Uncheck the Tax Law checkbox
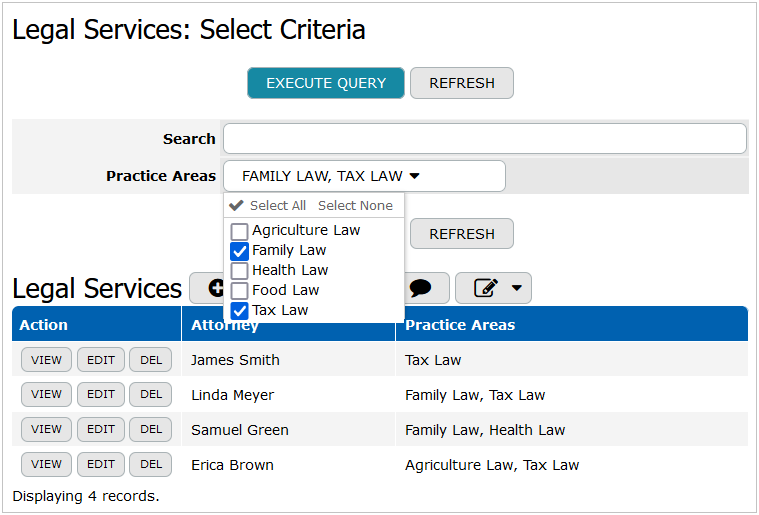Screen dimensions: 759x515 [239, 311]
